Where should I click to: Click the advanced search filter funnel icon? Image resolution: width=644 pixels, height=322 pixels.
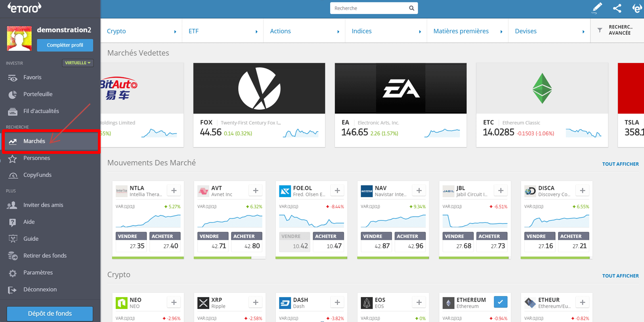tap(600, 30)
